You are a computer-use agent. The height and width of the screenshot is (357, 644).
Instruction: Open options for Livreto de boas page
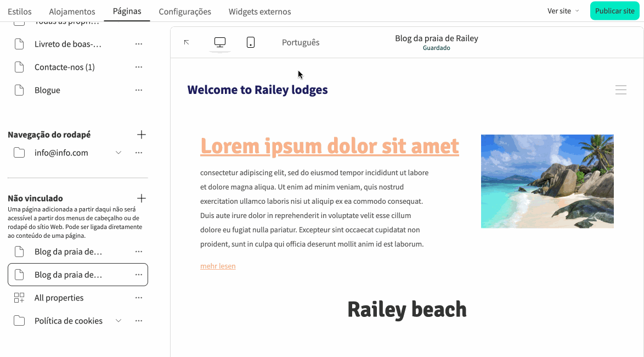(x=139, y=44)
